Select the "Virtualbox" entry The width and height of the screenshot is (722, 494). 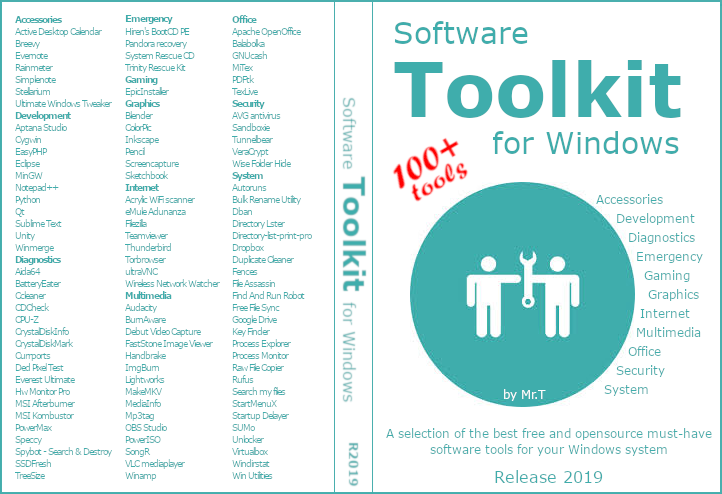(250, 452)
